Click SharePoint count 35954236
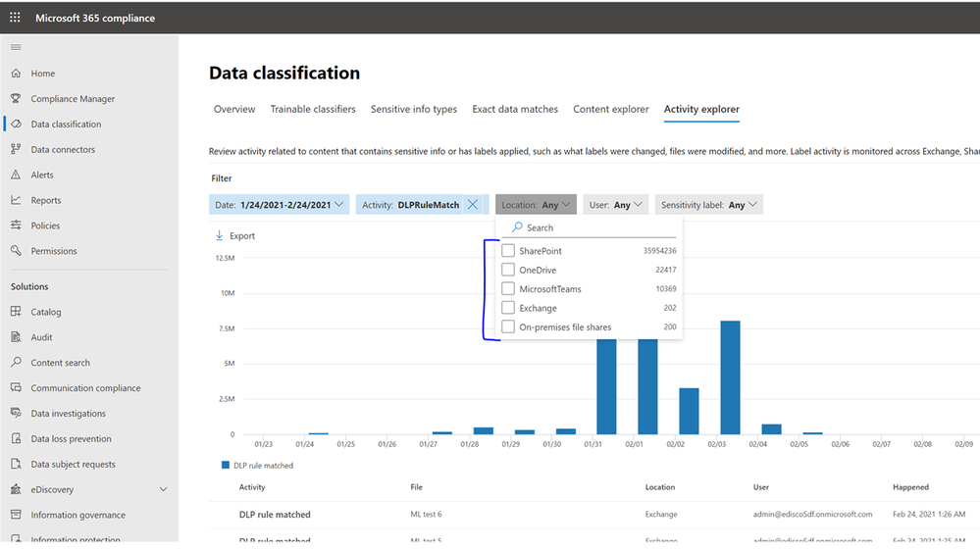 pyautogui.click(x=659, y=251)
